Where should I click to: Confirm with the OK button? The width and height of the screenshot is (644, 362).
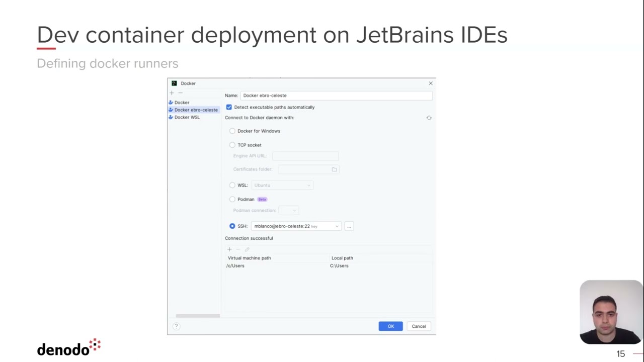[390, 326]
